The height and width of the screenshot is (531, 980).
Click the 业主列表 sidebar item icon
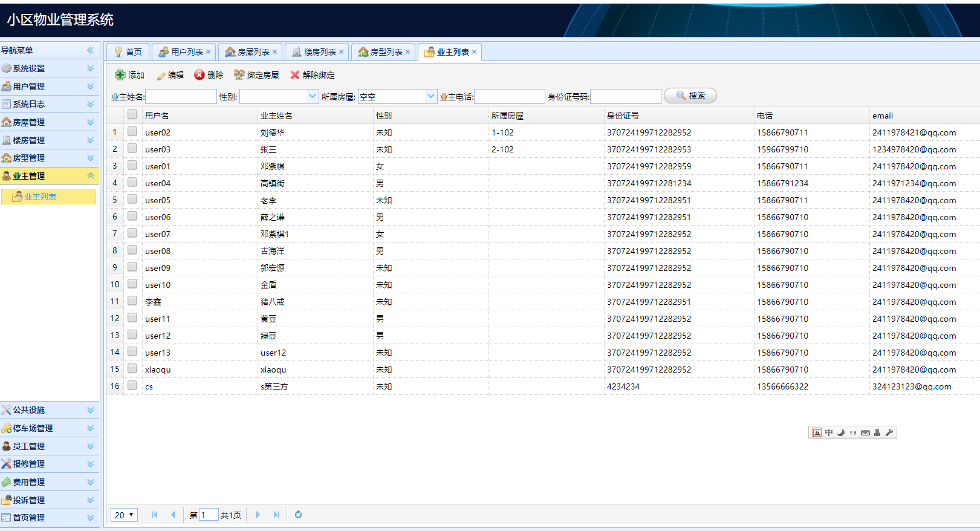(x=18, y=196)
